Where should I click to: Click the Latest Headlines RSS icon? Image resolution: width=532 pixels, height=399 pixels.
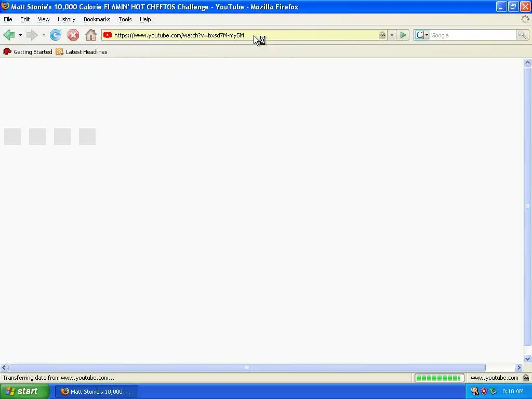(59, 52)
